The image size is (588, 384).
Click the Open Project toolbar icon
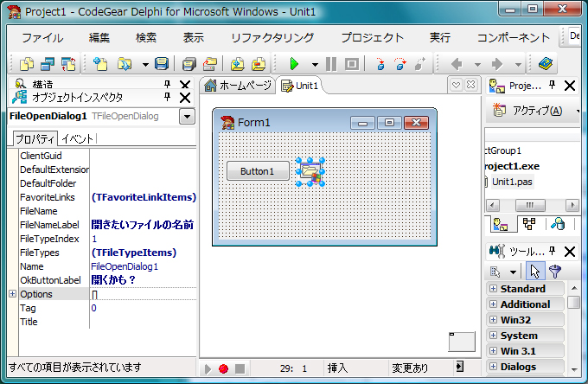pyautogui.click(x=210, y=64)
